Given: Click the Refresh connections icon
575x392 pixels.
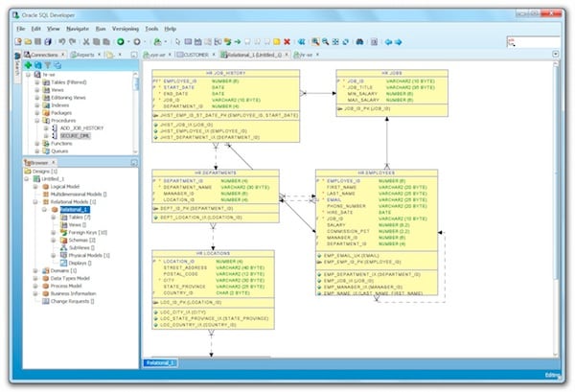Looking at the screenshot, I should [x=37, y=65].
